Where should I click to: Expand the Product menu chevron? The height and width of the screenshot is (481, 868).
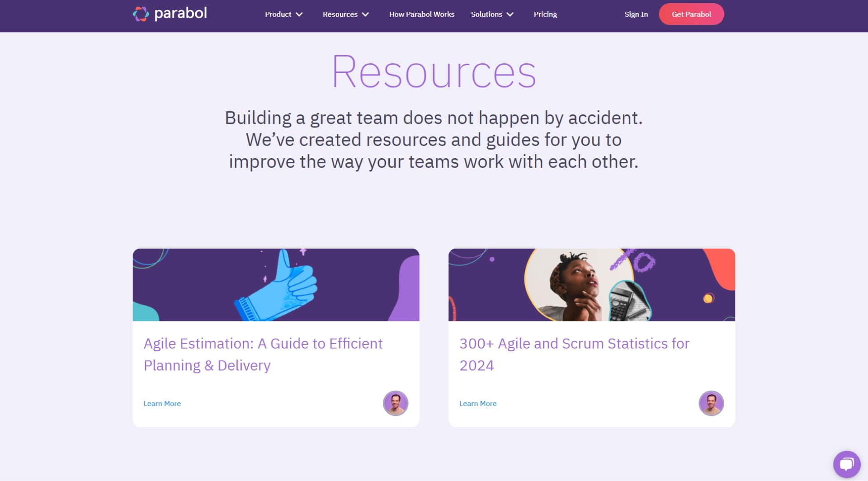pyautogui.click(x=299, y=14)
